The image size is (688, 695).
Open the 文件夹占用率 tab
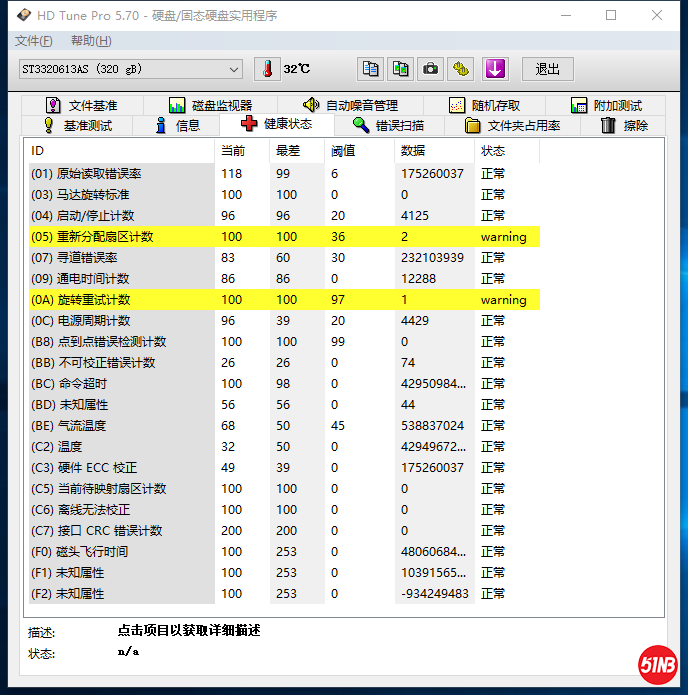[x=512, y=125]
